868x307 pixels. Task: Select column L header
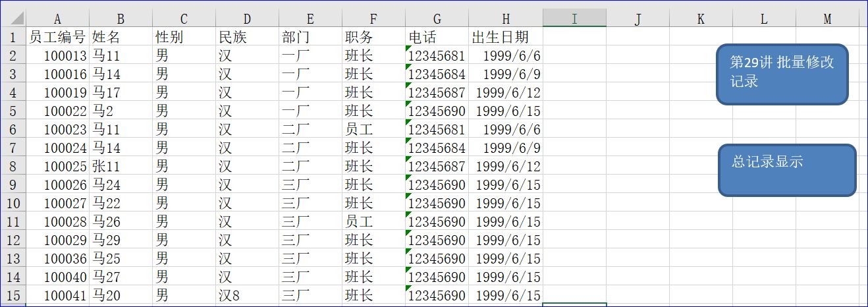pos(764,18)
